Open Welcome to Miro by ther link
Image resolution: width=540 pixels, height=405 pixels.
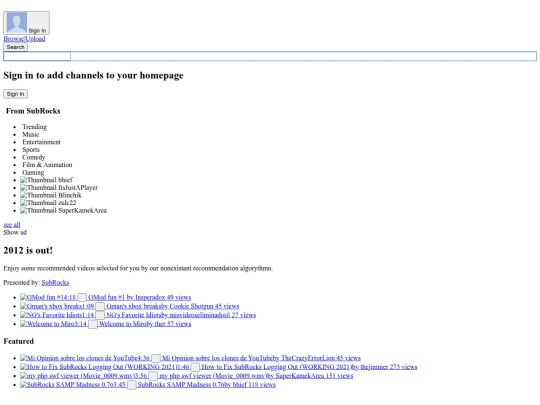[145, 324]
